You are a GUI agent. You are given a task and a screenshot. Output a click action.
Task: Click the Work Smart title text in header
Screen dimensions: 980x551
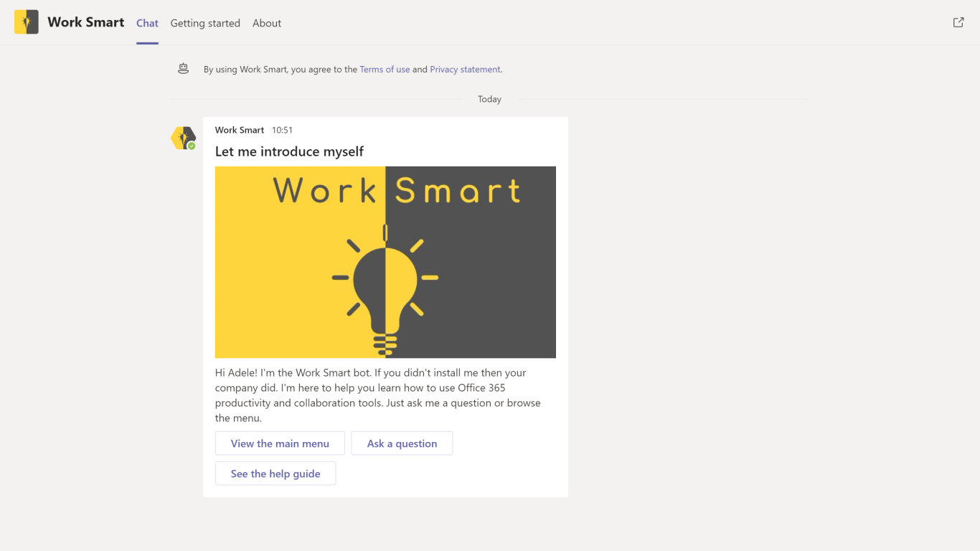86,22
